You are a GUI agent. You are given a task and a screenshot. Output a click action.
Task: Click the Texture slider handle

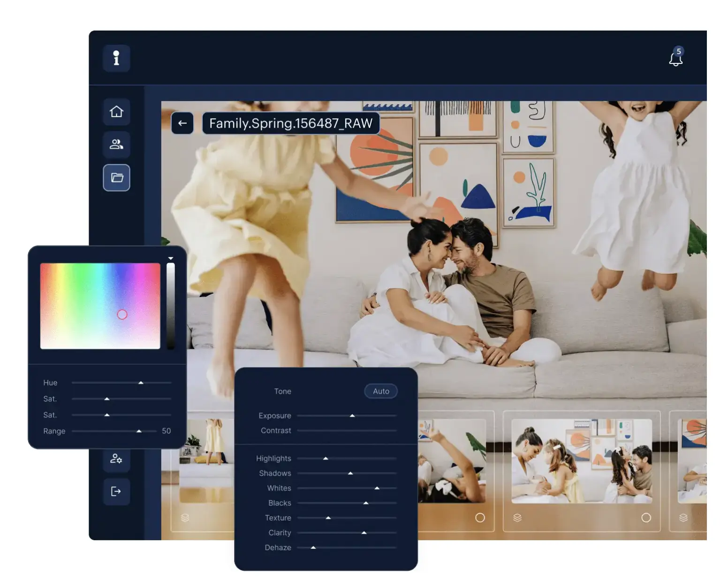(x=328, y=518)
